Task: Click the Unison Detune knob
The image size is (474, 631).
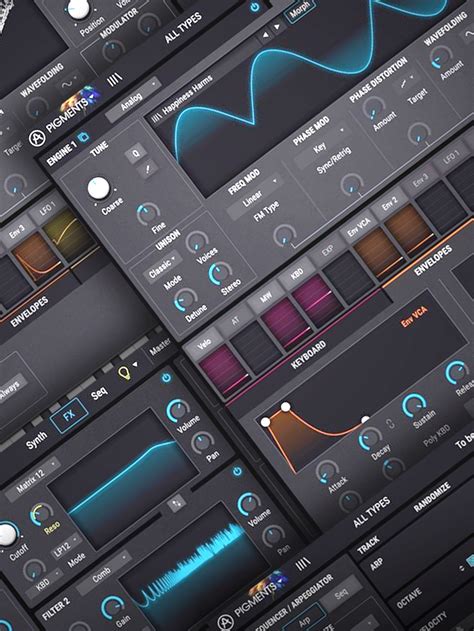Action: tap(185, 300)
